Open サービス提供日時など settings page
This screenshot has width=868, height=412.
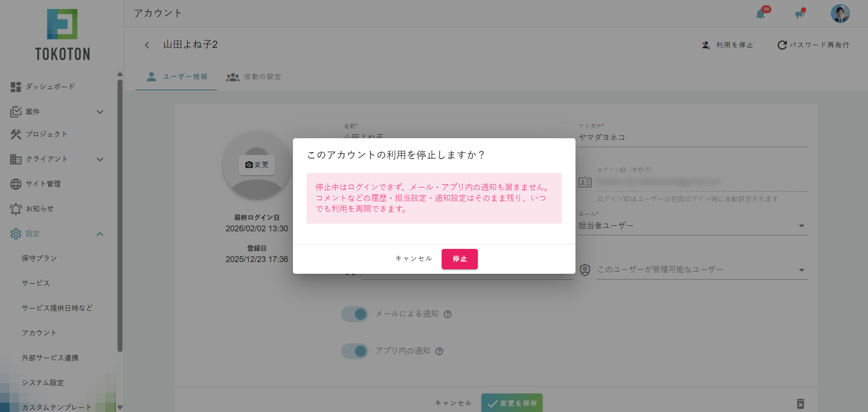57,308
